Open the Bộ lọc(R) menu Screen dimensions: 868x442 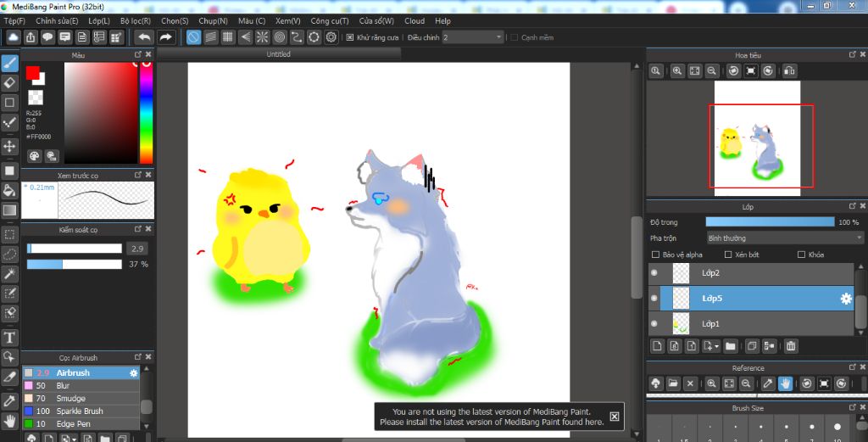pyautogui.click(x=136, y=21)
